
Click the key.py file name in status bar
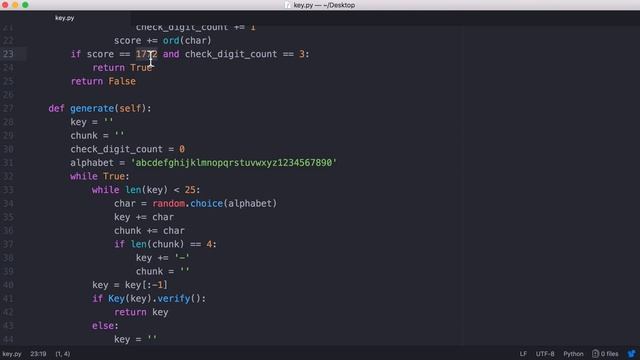(12, 354)
